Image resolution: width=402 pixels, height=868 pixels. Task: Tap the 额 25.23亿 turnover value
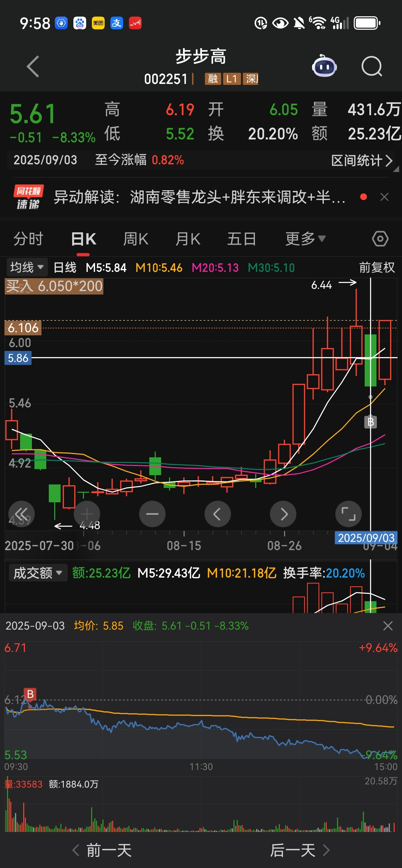click(374, 134)
